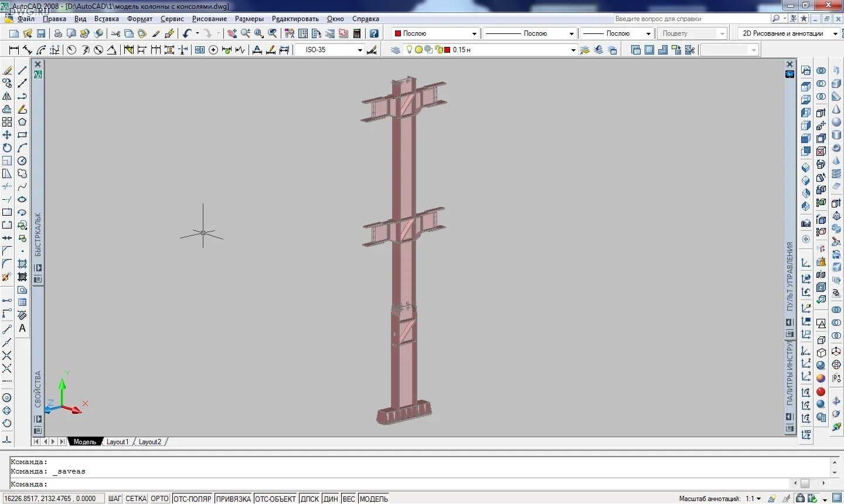Select the Save tool in the standard toolbar
The height and width of the screenshot is (504, 844).
point(41,33)
